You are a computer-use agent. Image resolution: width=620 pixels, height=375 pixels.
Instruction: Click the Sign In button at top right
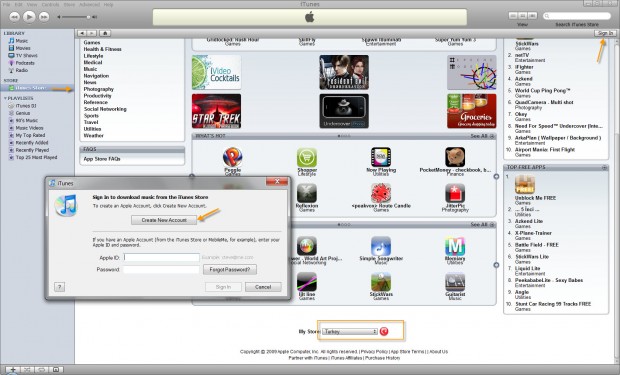click(x=605, y=33)
